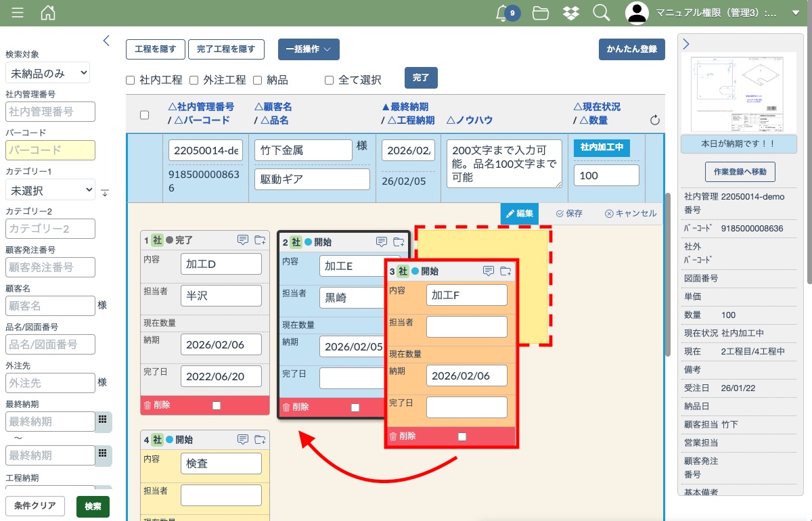Enable the 社内工程 checkbox

coord(131,80)
